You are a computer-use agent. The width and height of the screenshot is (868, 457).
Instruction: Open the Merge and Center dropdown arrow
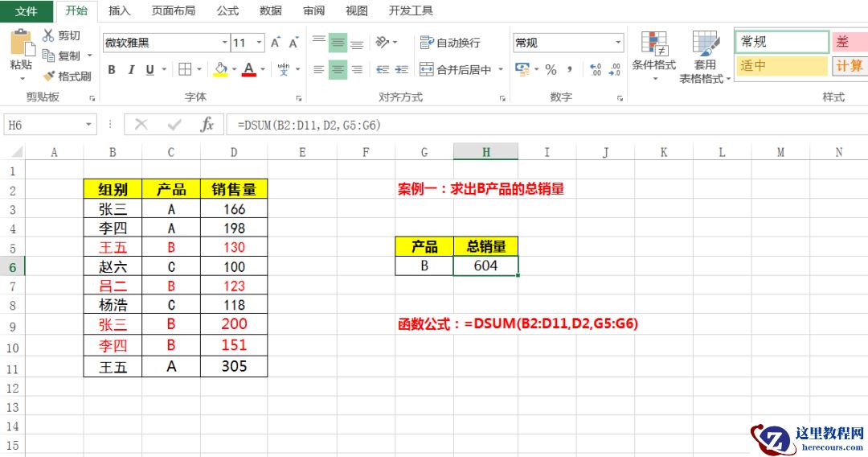501,69
